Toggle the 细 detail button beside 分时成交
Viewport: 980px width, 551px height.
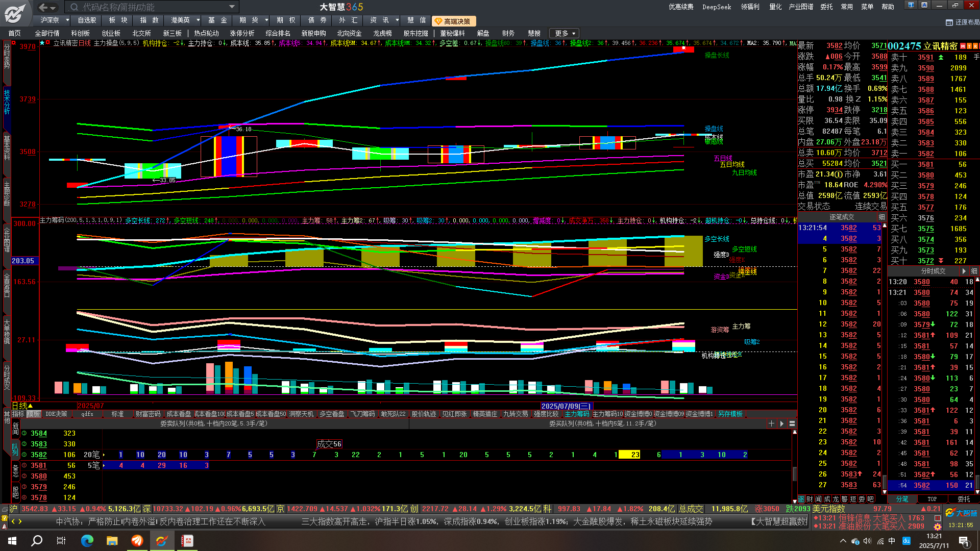(x=974, y=271)
